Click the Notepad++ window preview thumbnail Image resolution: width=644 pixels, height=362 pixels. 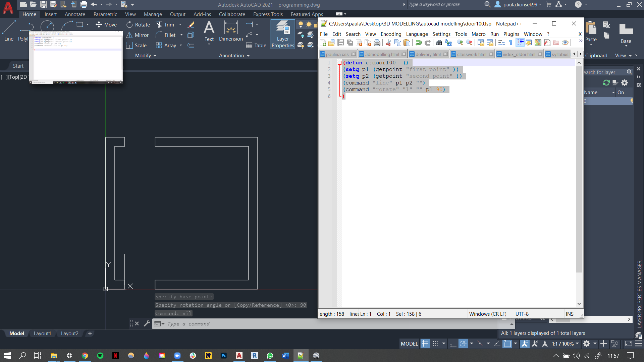[x=76, y=57]
